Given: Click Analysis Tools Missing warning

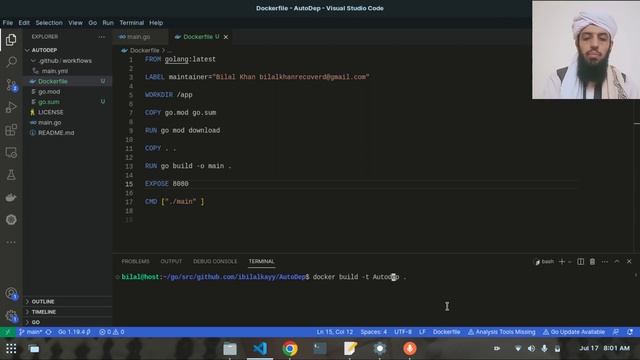Looking at the screenshot, I should [501, 332].
